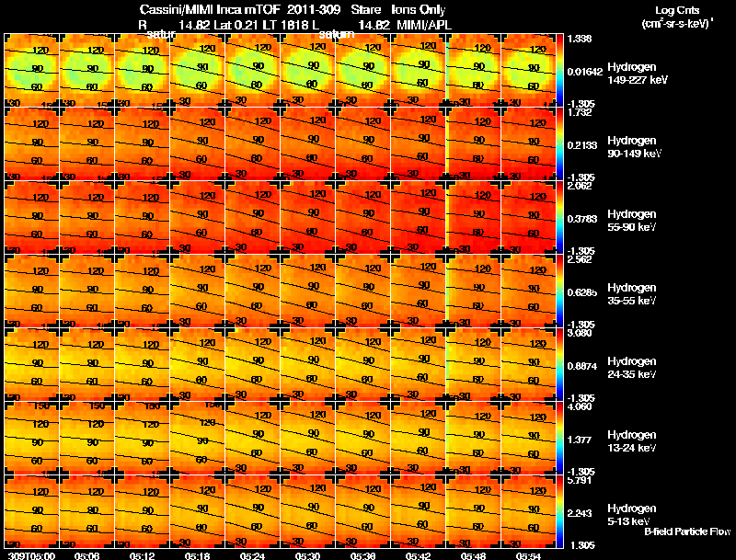The height and width of the screenshot is (560, 736).
Task: Click the Hydrogen 149-227 keV panel at 05:00
Action: 32,70
